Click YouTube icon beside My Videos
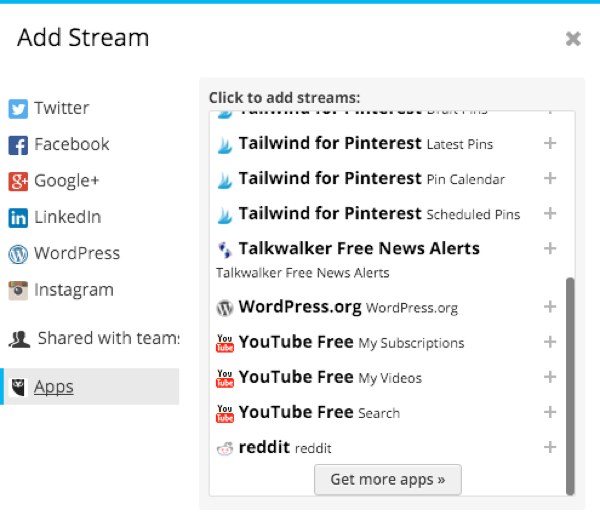Image resolution: width=600 pixels, height=527 pixels. (x=225, y=379)
